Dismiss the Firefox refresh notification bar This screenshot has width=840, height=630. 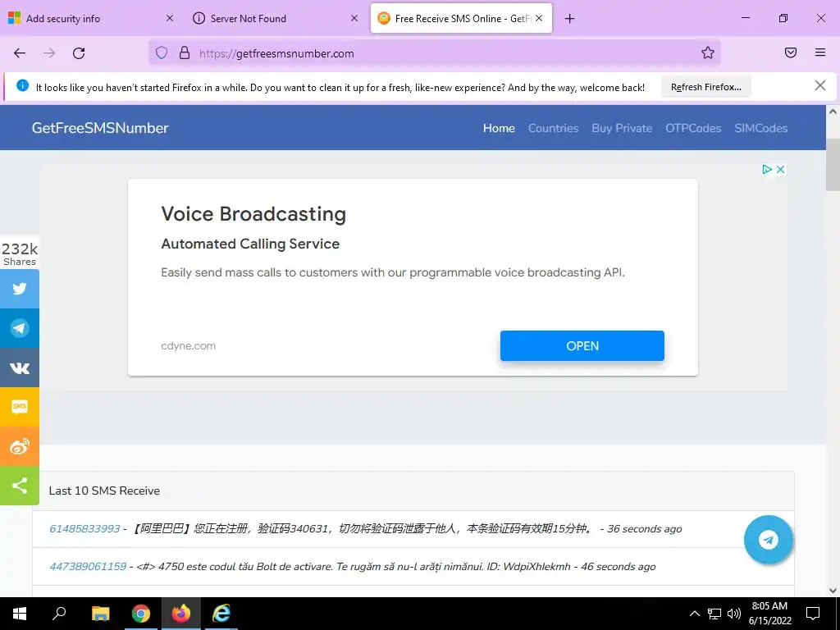pos(820,85)
